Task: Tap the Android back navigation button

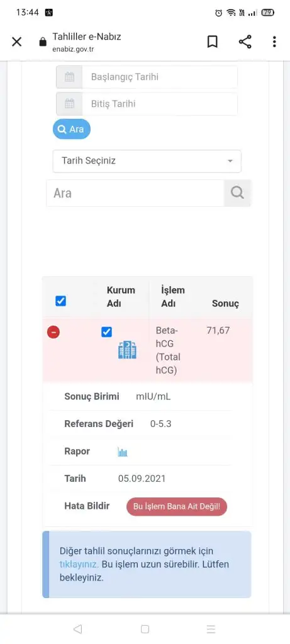Action: click(x=77, y=629)
